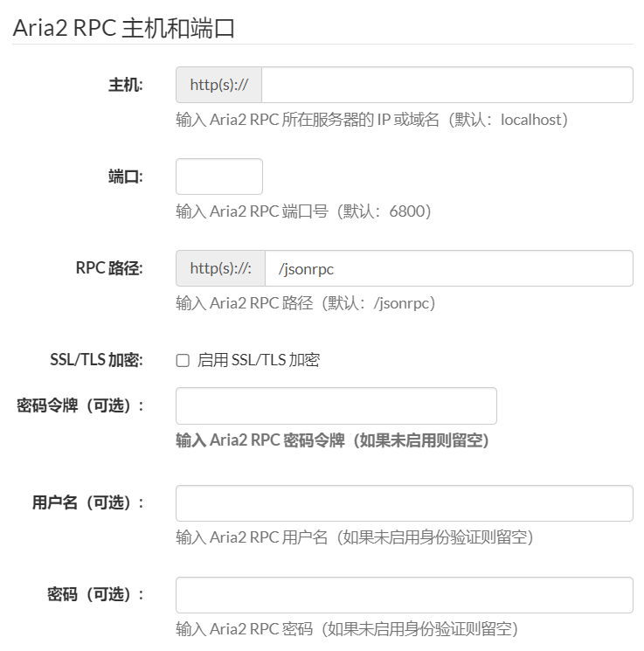
Task: Click the 主机 host input field
Action: tap(447, 85)
